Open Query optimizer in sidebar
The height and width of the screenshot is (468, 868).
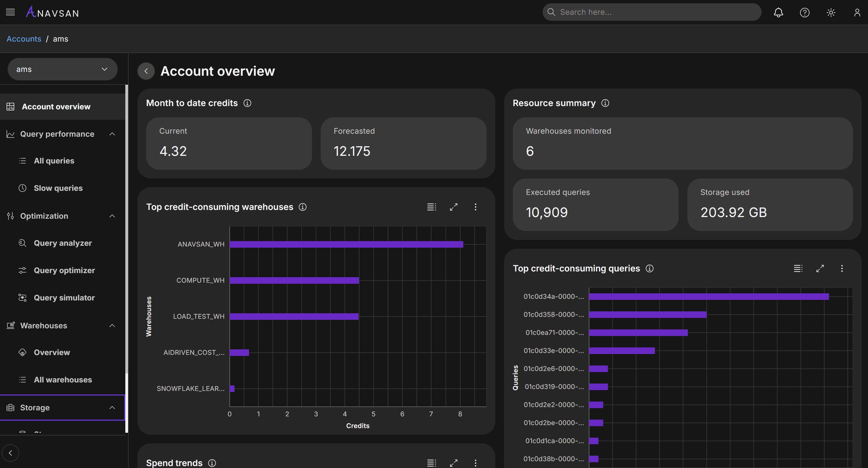point(64,270)
